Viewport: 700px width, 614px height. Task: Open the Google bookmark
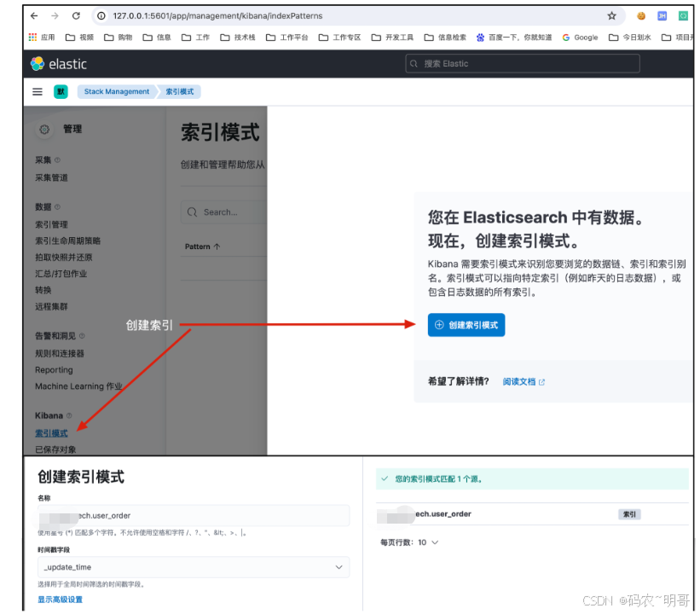581,38
